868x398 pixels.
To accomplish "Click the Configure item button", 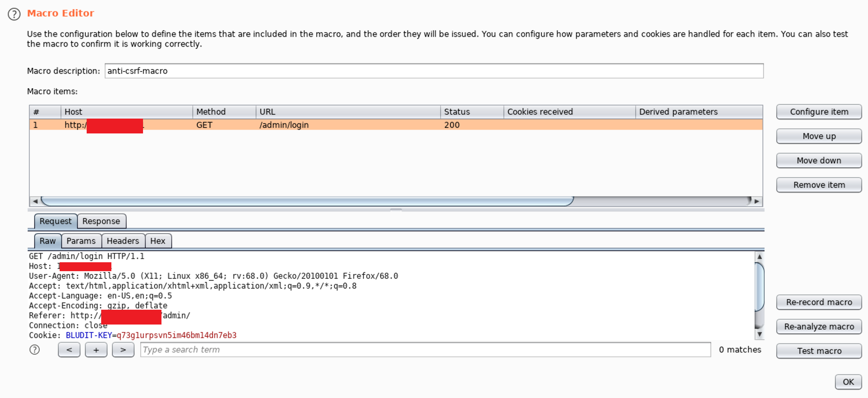I will 819,112.
